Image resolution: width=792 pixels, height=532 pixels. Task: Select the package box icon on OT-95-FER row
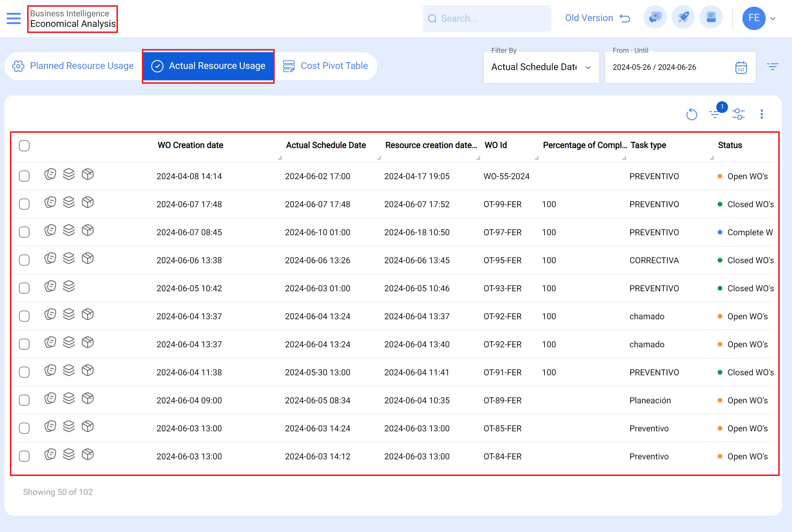(88, 259)
